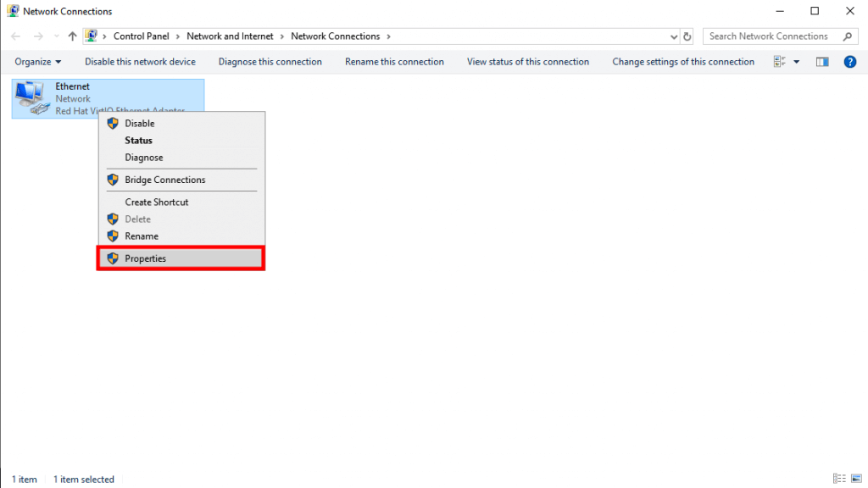Toggle the preview pane icon
Screen dimensions: 868x488
pyautogui.click(x=821, y=61)
